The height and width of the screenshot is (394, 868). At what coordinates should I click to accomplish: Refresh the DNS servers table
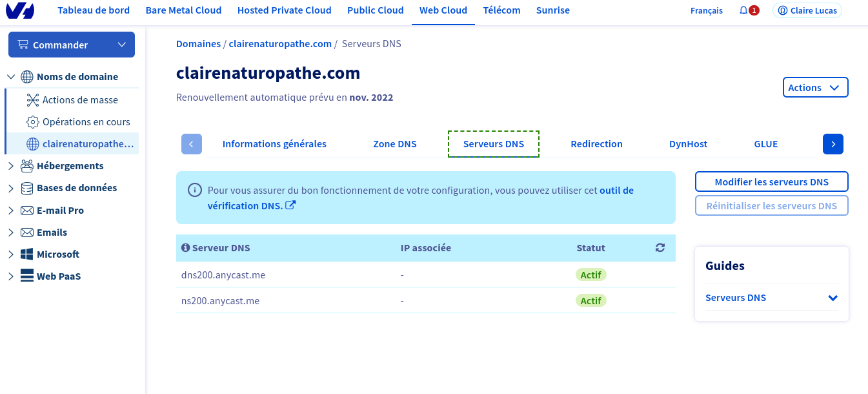(x=660, y=248)
